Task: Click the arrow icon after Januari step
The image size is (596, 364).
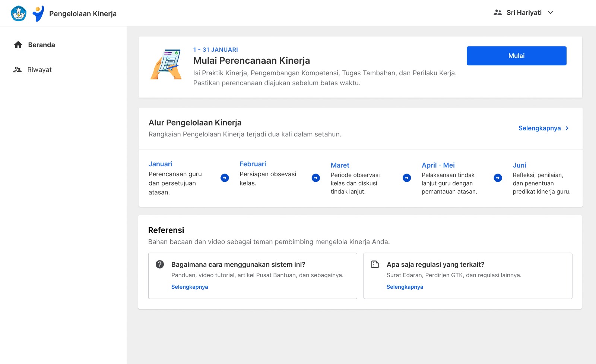Action: point(225,178)
